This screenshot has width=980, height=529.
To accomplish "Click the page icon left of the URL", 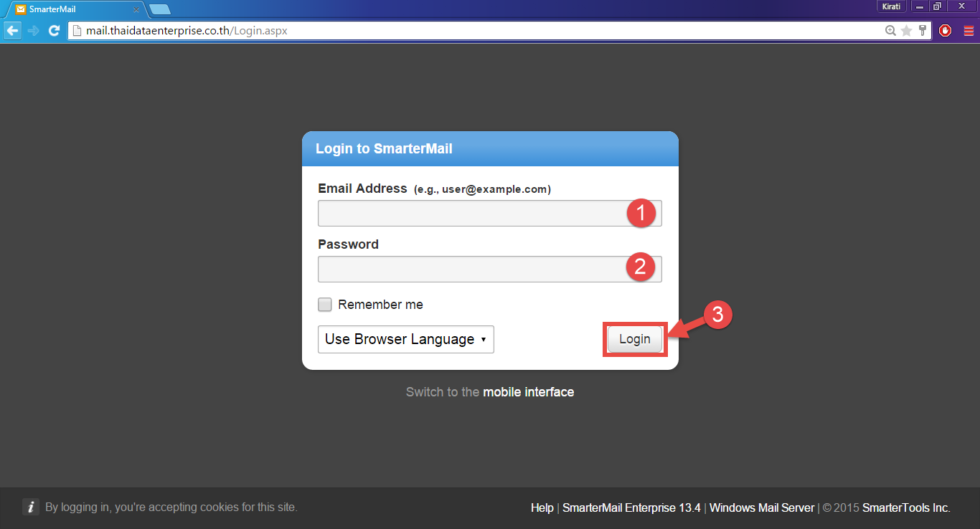I will 77,31.
